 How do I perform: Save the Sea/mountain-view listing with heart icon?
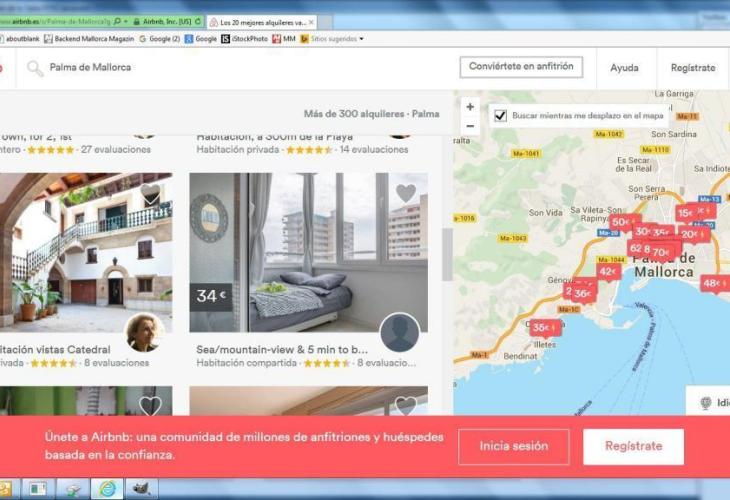(x=406, y=193)
